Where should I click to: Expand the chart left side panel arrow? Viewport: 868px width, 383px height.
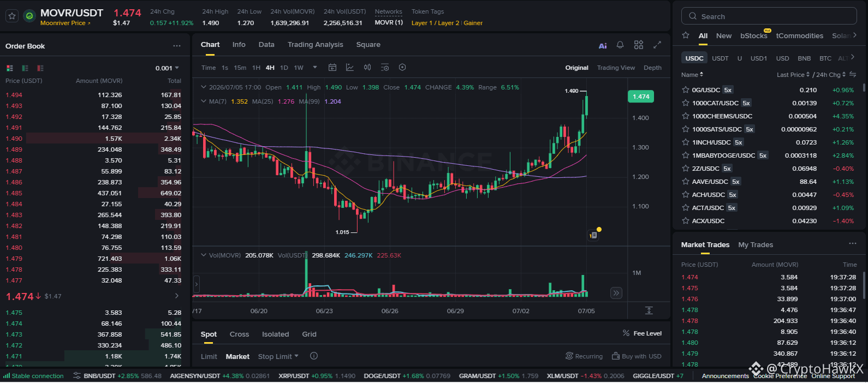[197, 284]
